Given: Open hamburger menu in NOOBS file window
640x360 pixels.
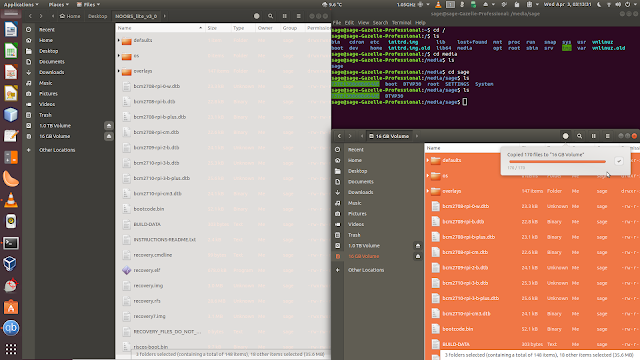Looking at the screenshot, I should [298, 16].
